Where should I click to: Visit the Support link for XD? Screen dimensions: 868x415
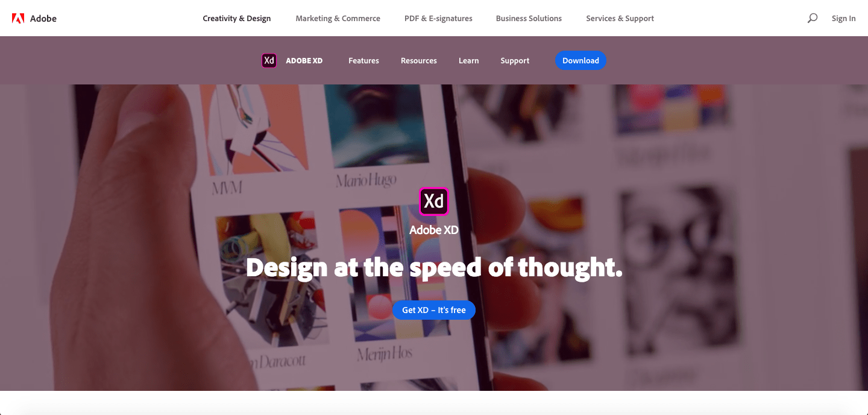pyautogui.click(x=515, y=60)
